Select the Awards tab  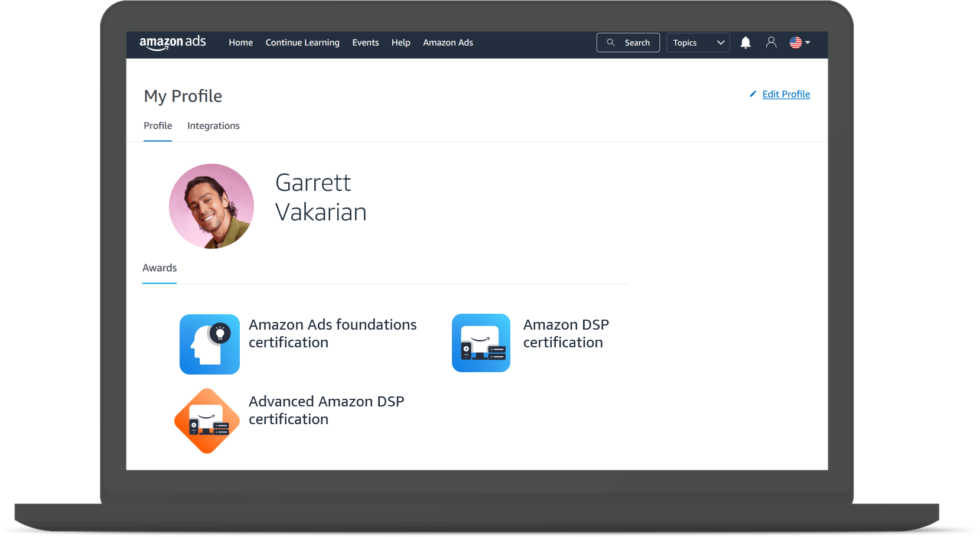point(159,268)
